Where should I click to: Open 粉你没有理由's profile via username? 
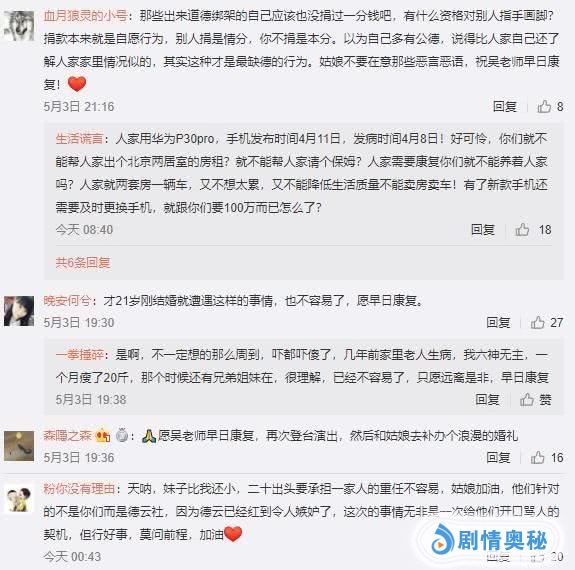(79, 489)
